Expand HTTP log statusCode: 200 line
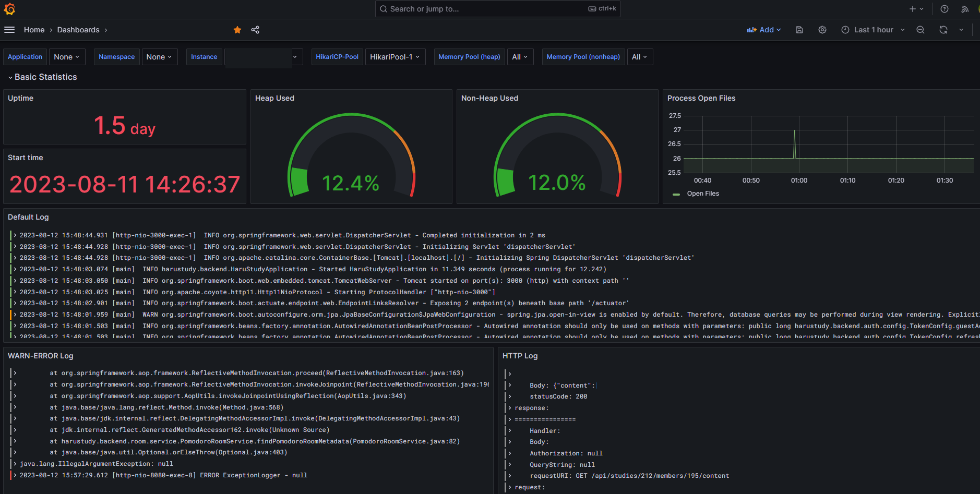Screen dimensions: 980x494 click(x=510, y=396)
